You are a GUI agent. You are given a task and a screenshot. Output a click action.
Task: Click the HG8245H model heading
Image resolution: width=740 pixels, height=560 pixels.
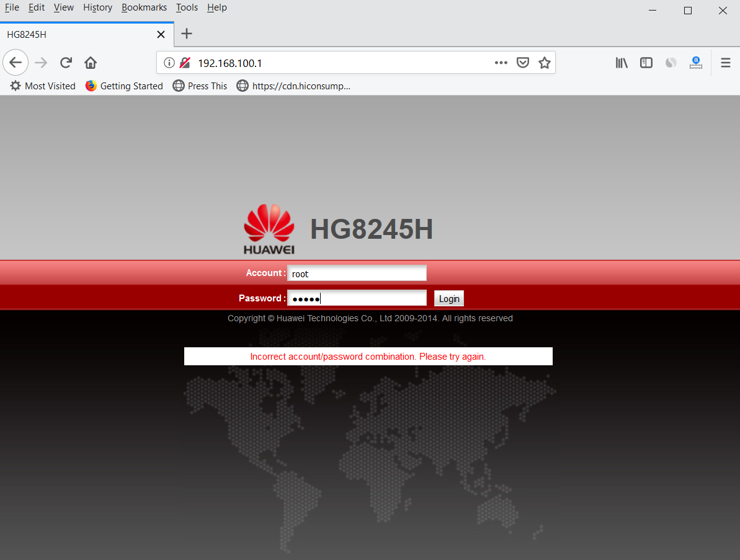point(372,229)
